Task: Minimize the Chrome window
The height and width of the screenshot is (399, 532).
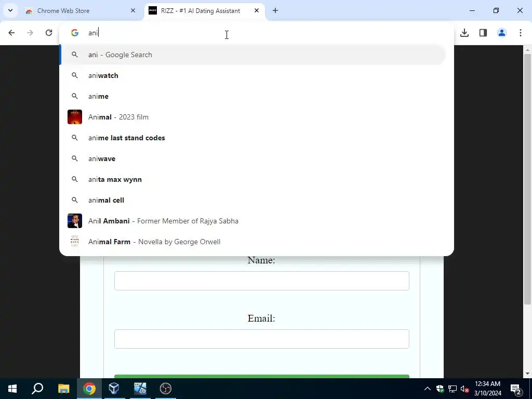Action: click(x=472, y=10)
